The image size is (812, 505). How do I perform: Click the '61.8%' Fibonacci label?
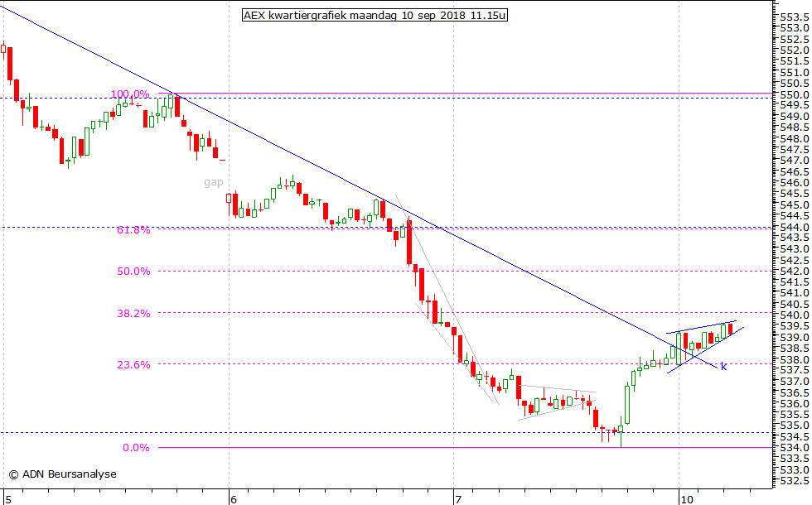pos(133,230)
